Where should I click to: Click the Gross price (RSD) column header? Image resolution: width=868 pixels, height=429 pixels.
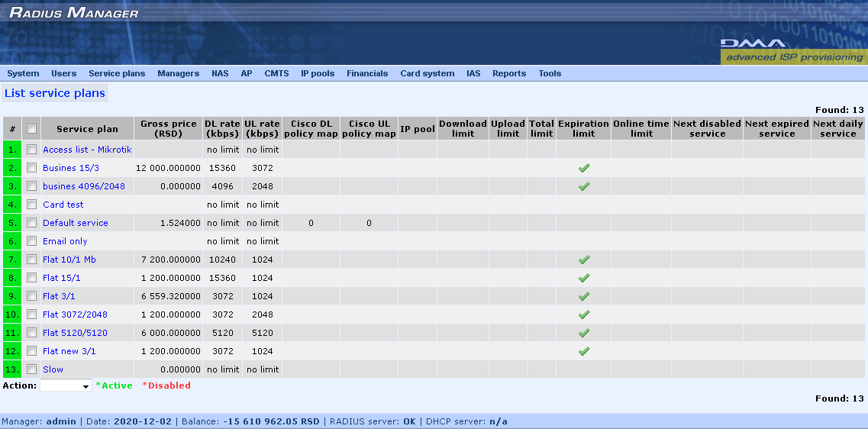point(168,128)
